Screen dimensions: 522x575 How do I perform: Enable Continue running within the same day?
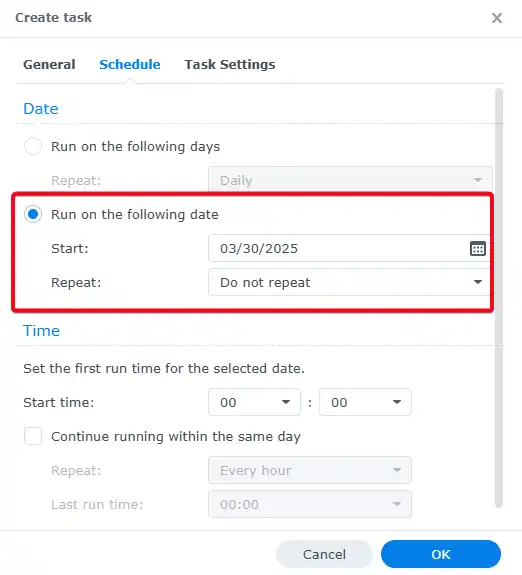(x=33, y=436)
